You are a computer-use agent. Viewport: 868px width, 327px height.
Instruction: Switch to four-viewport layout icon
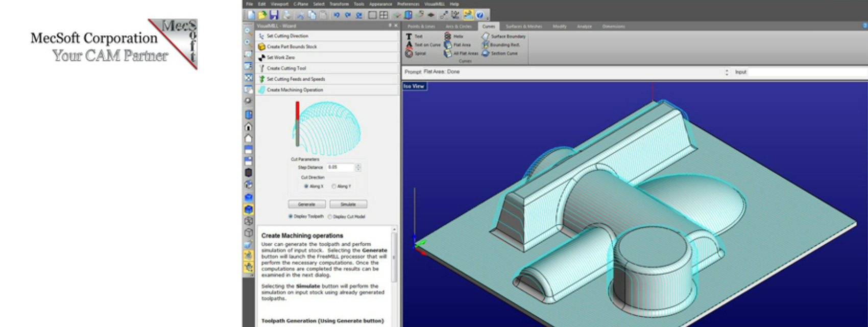[x=384, y=15]
